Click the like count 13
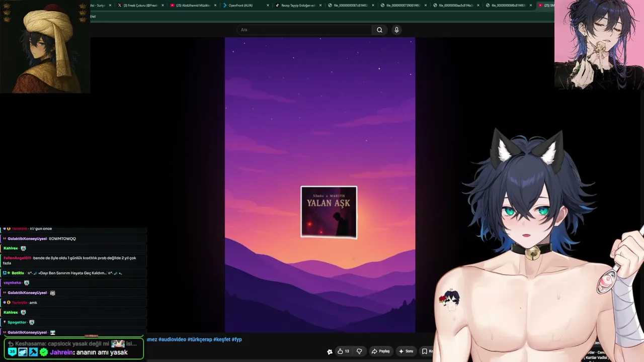This screenshot has width=644, height=362. [x=347, y=351]
